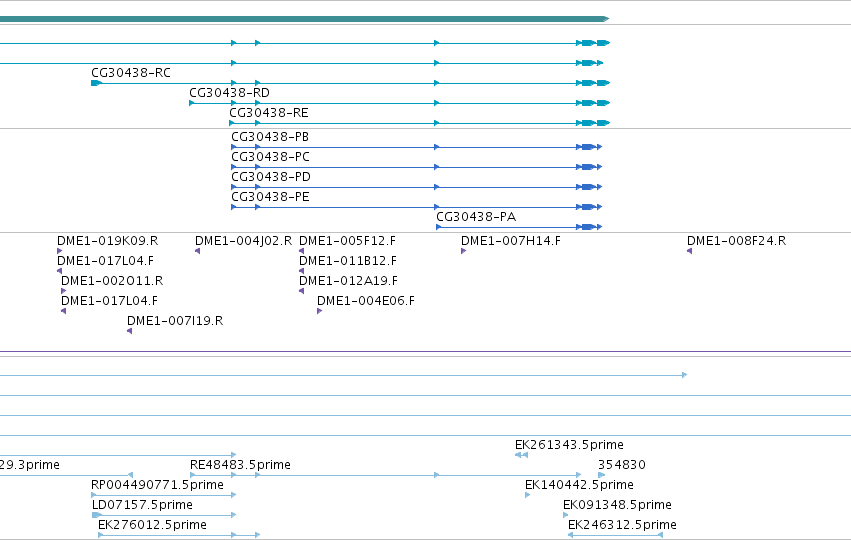Click the DME1-008F24.R feature label
The image size is (851, 540).
(x=736, y=241)
